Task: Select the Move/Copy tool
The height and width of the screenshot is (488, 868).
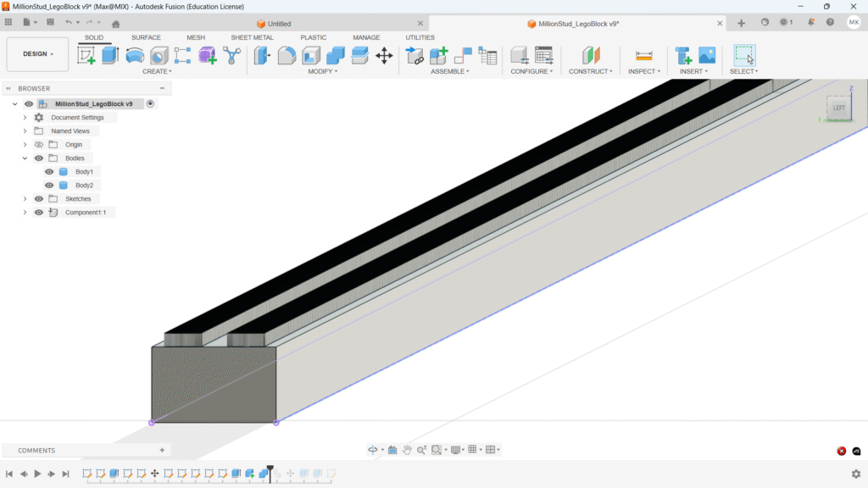Action: pyautogui.click(x=384, y=56)
